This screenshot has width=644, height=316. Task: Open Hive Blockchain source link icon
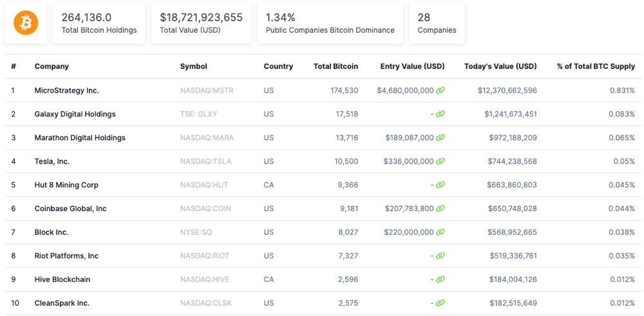coord(440,279)
